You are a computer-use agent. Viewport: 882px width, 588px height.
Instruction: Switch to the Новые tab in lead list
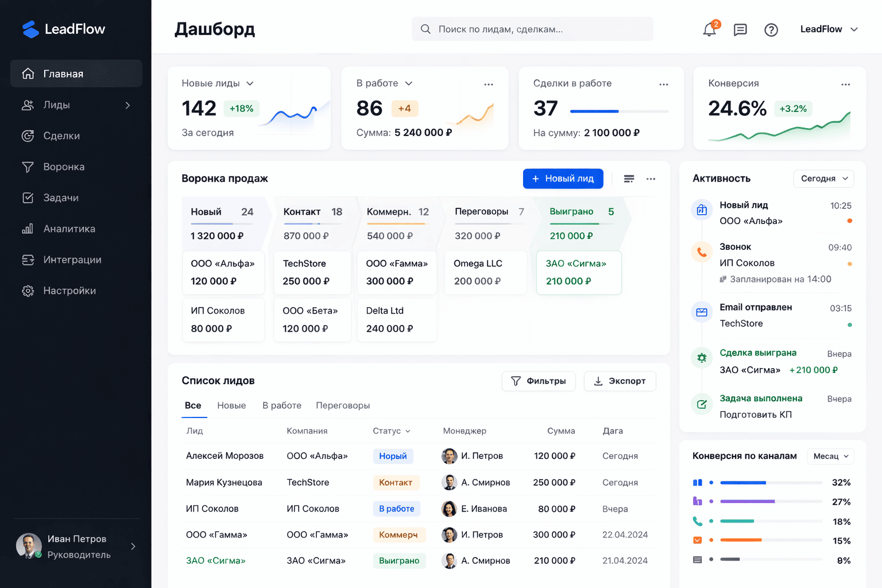pos(231,405)
